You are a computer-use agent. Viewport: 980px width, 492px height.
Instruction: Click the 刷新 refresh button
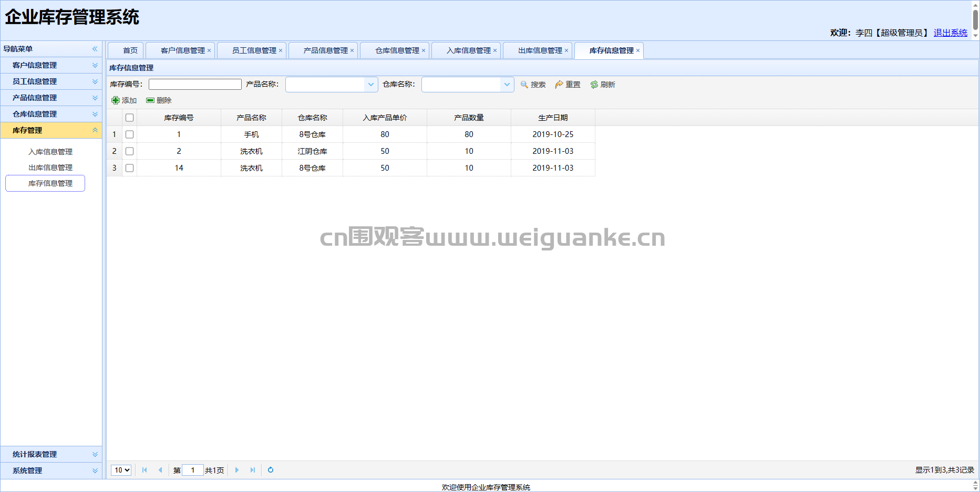[x=602, y=85]
